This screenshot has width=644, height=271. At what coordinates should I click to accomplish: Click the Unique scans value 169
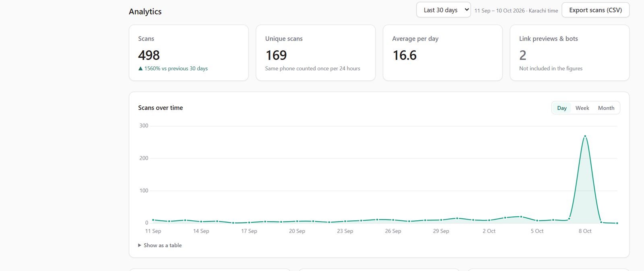pos(276,55)
